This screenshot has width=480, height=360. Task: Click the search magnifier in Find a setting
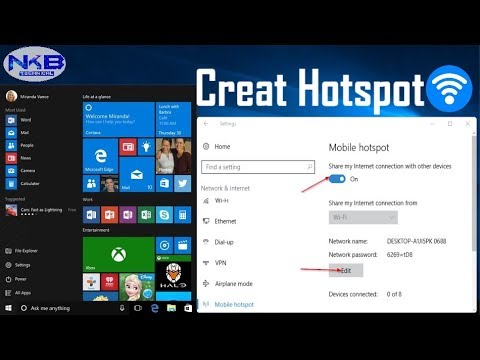tap(309, 167)
